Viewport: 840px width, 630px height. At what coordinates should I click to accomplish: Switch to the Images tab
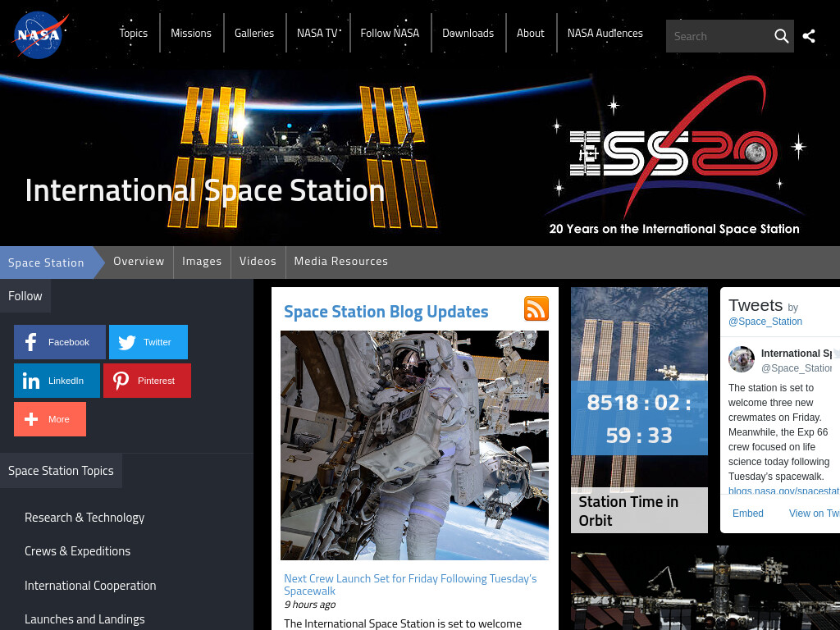202,262
